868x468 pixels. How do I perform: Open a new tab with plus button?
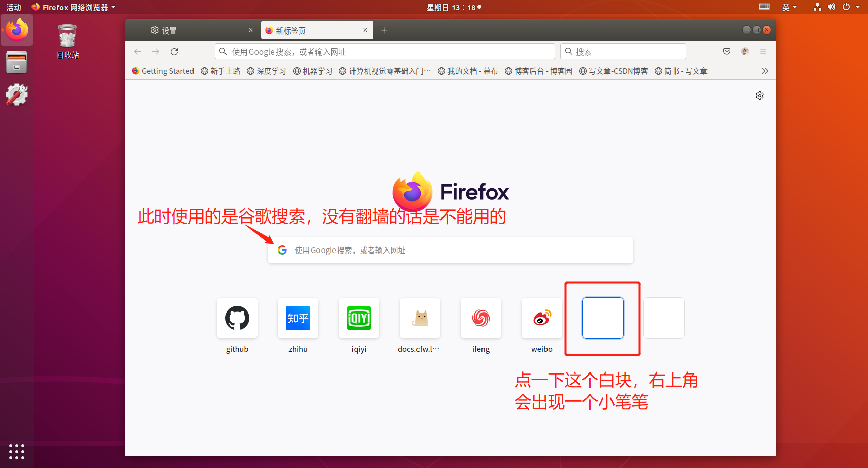coord(384,30)
